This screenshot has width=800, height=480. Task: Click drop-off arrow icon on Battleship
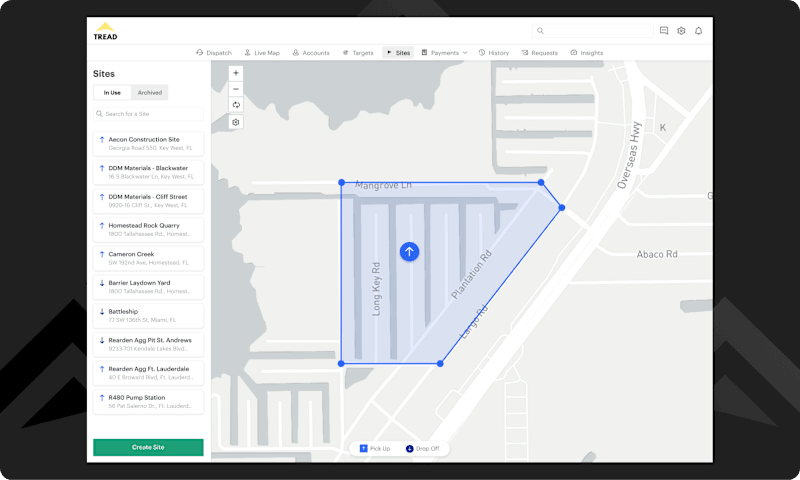[x=102, y=311]
